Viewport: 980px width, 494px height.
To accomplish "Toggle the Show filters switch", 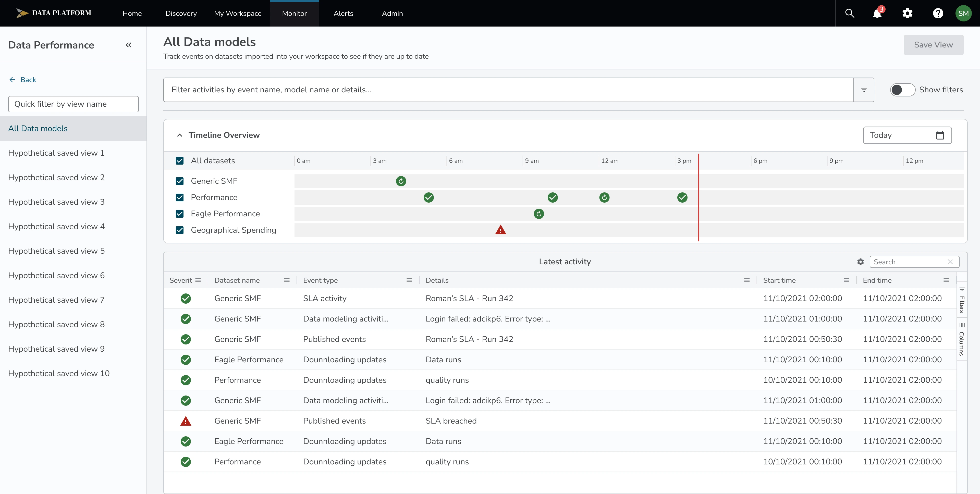I will tap(902, 90).
